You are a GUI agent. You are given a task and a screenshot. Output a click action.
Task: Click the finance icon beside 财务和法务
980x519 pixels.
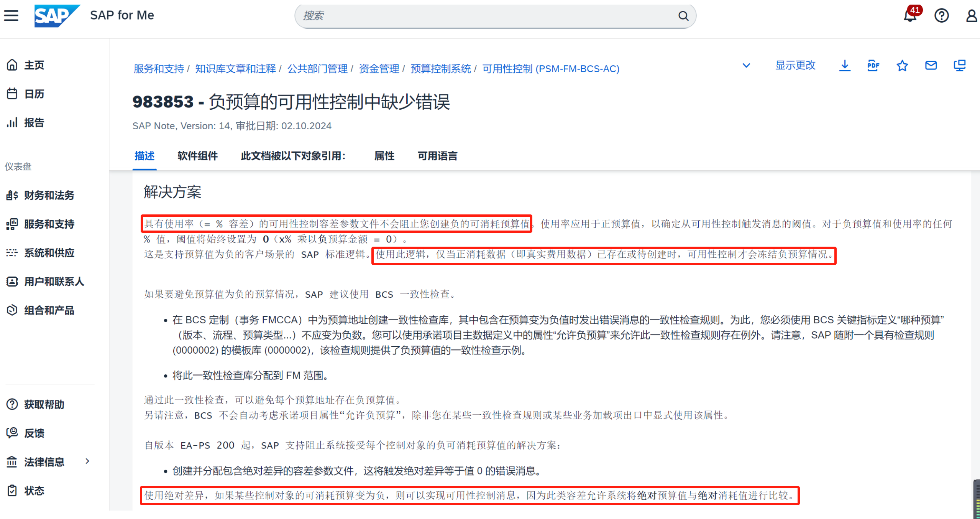pyautogui.click(x=12, y=195)
